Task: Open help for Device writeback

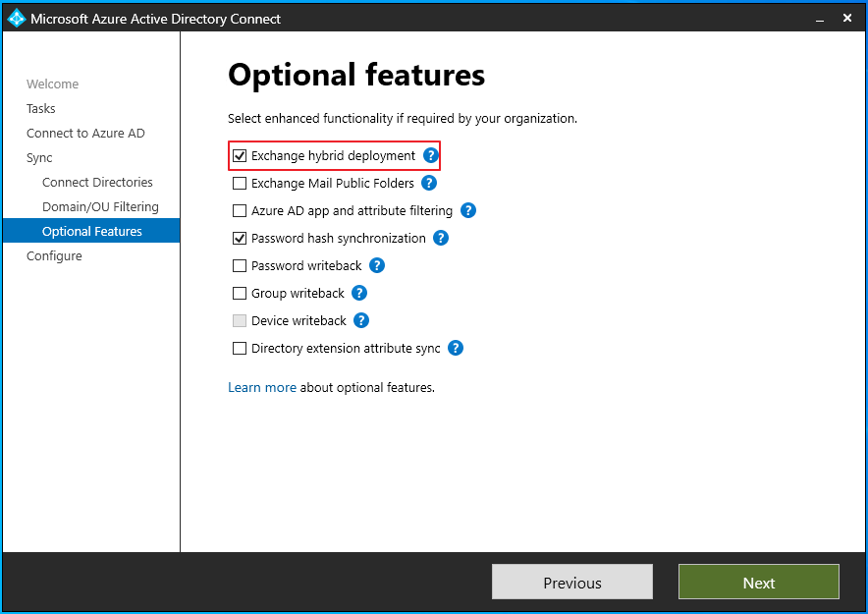Action: (361, 320)
